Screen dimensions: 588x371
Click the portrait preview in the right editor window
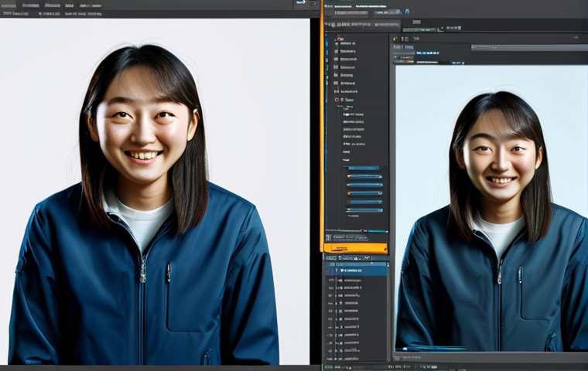(x=491, y=209)
